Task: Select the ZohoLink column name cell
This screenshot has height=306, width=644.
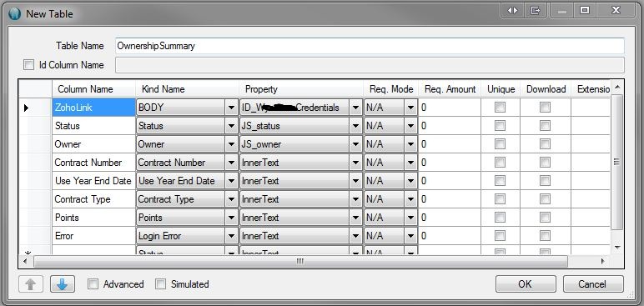Action: click(x=94, y=108)
